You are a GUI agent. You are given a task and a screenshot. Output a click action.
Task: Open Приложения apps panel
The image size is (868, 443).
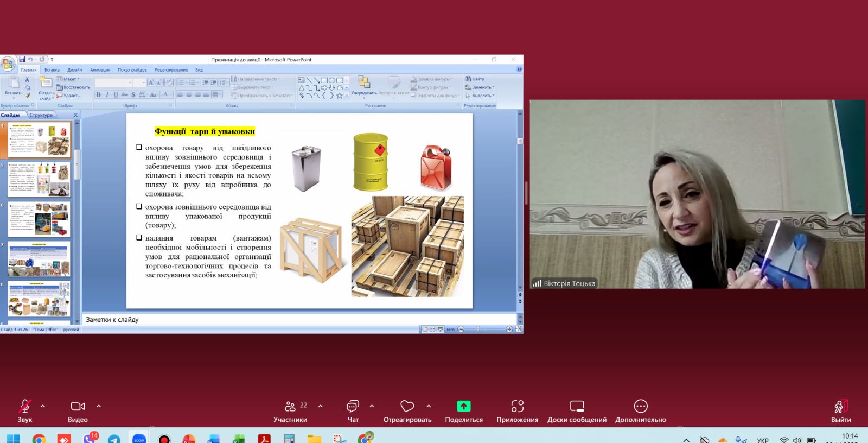tap(517, 407)
